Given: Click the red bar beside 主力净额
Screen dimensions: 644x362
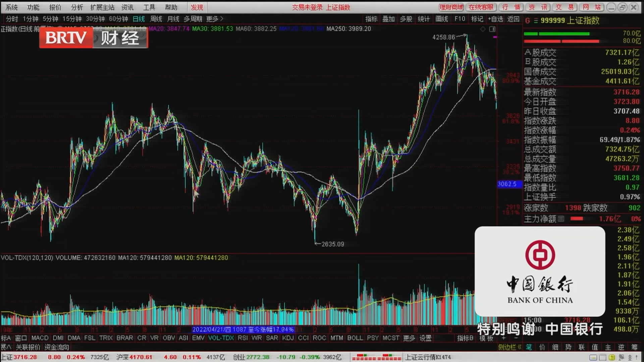Looking at the screenshot, I should 577,219.
